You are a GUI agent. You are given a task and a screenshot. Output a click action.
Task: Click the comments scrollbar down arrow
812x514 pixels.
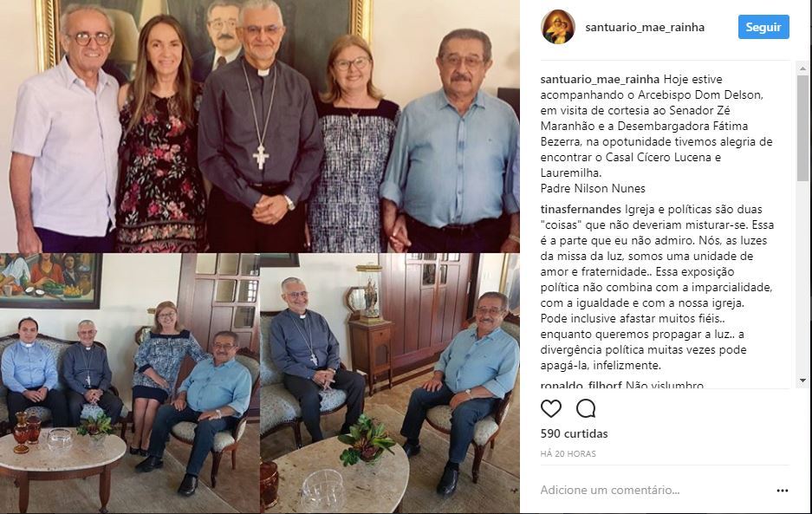(x=802, y=381)
